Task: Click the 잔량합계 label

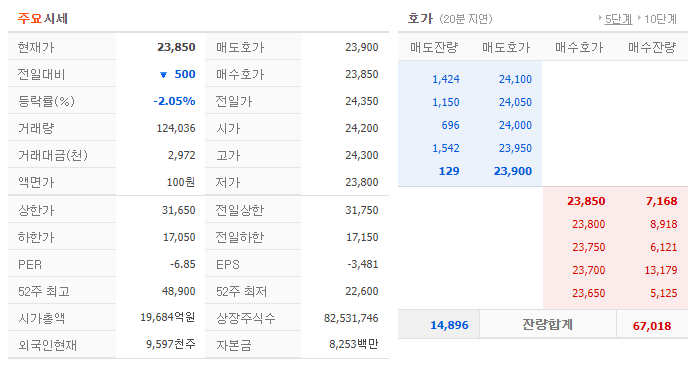Action: [x=548, y=325]
